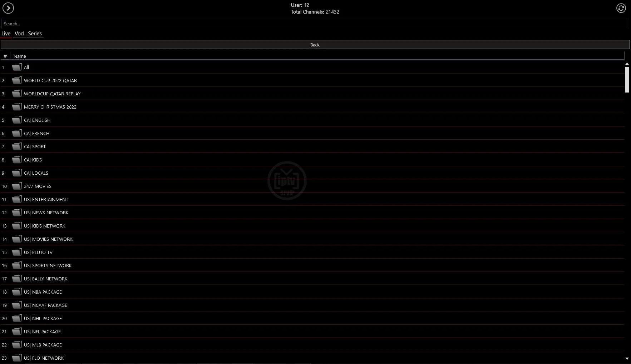631x364 pixels.
Task: Click the 24/7 MOVIES folder icon
Action: click(17, 186)
